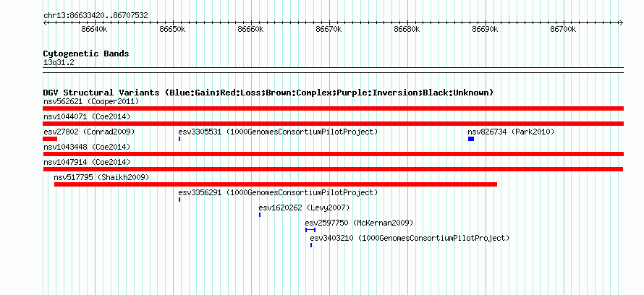Click the right arrowhead of the ruler
The image size is (644, 295).
coord(622,22)
